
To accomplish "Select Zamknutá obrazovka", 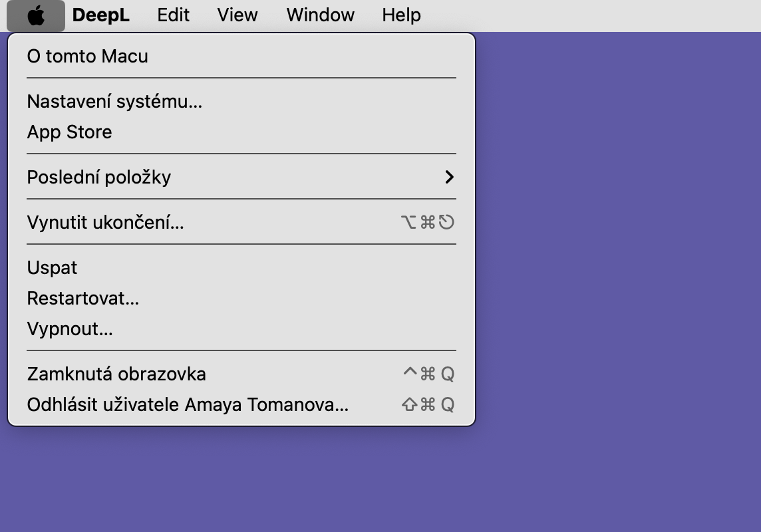I will click(x=241, y=374).
